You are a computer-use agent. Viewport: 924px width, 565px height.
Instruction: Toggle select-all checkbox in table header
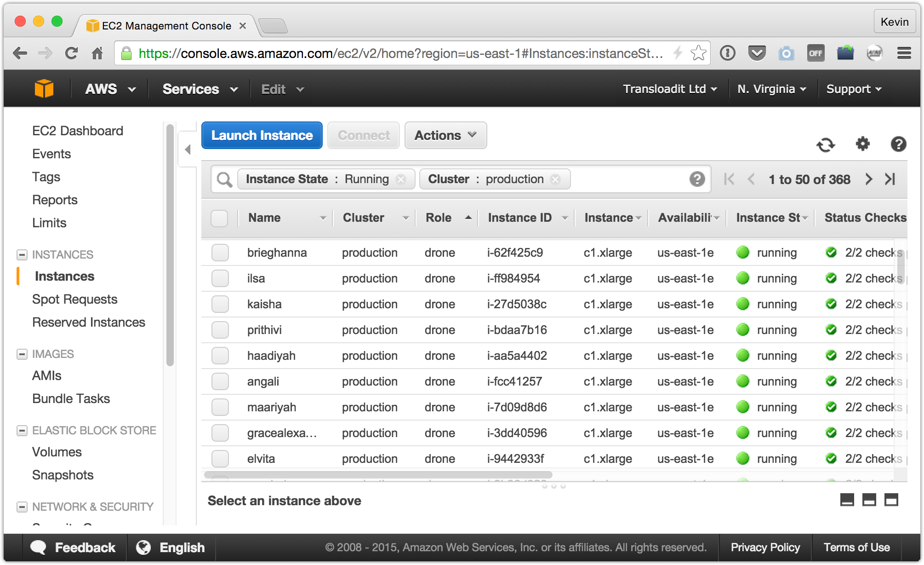pos(219,218)
